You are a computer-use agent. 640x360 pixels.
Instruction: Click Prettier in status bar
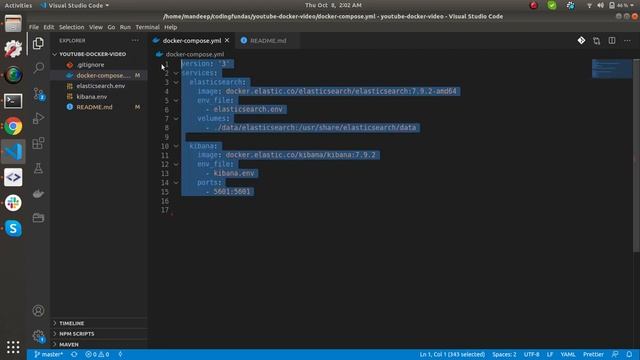tap(593, 354)
